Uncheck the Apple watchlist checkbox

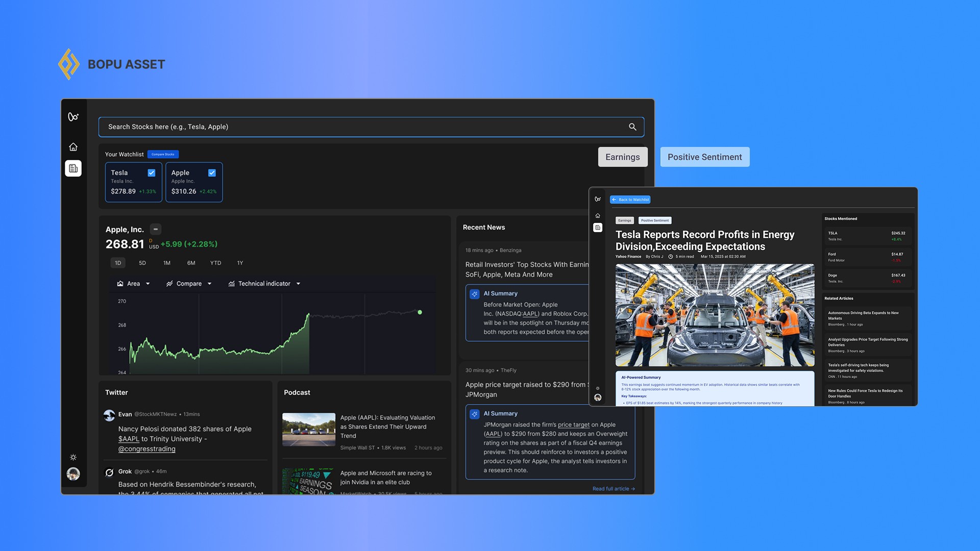[212, 173]
